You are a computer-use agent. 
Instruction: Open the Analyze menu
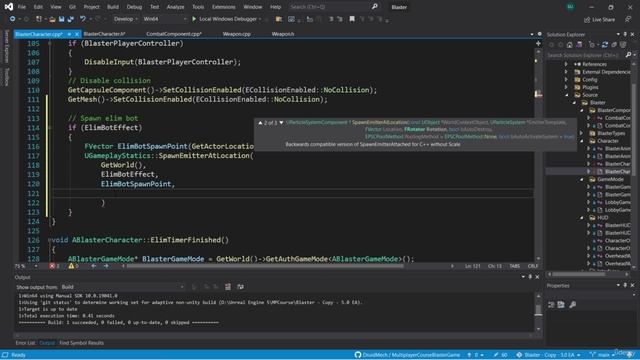click(x=176, y=7)
